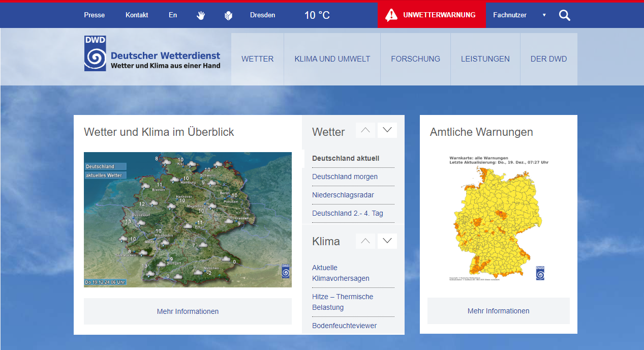The width and height of the screenshot is (644, 350).
Task: Open the KLIMA UND UMWELT menu
Action: point(332,59)
